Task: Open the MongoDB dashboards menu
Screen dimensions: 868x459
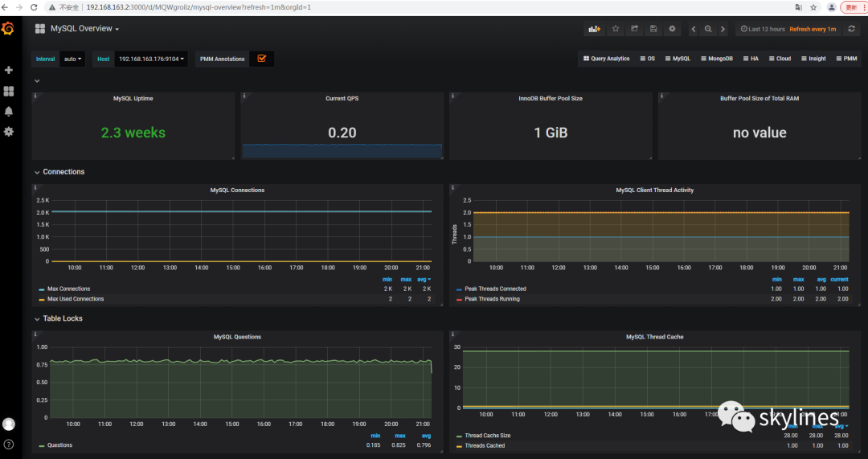Action: pyautogui.click(x=719, y=59)
